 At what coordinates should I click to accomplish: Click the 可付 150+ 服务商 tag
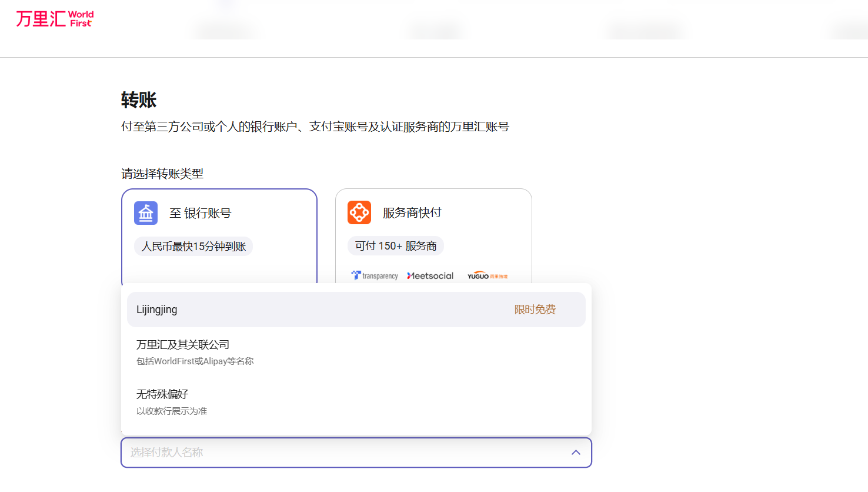(396, 245)
